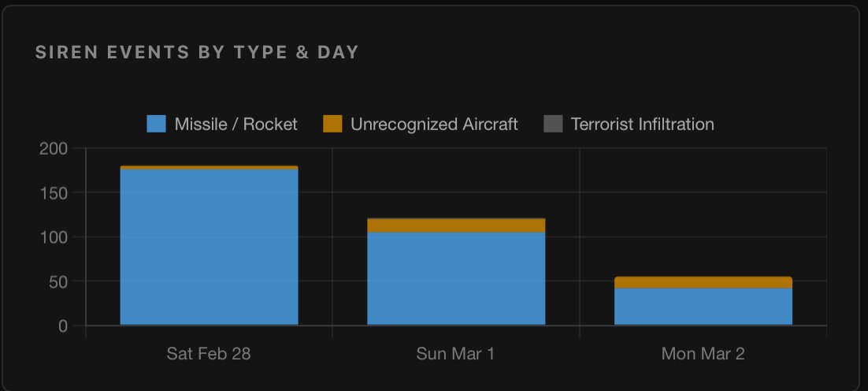Click the Mon Mar 2 axis label
868x391 pixels.
tap(703, 353)
